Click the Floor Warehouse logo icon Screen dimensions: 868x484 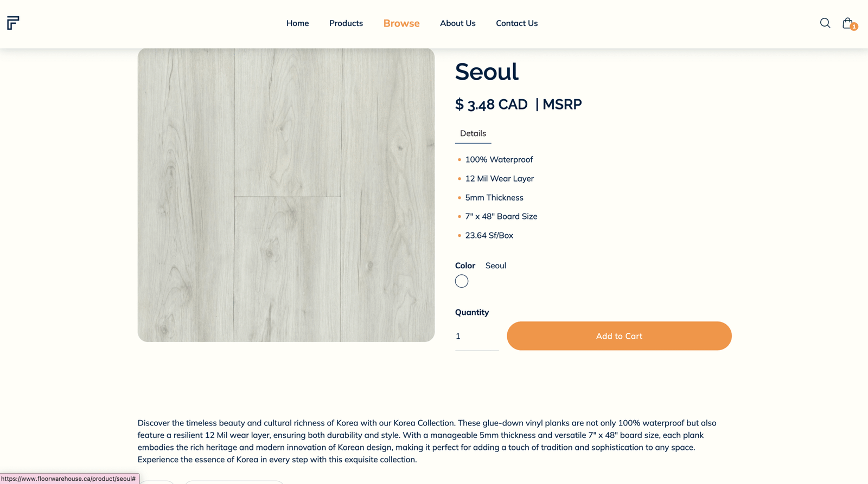coord(13,23)
